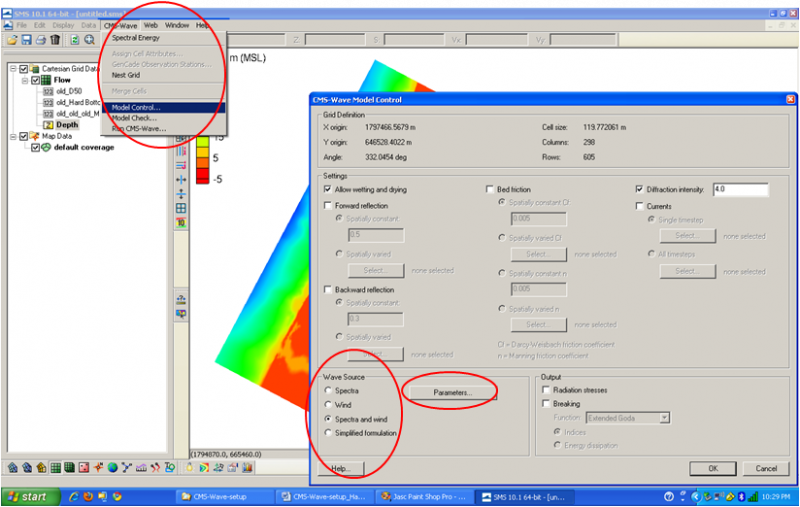Switch to the Jasc Paint Shop Pro taskbar button
Image resolution: width=800 pixels, height=507 pixels.
[x=423, y=496]
